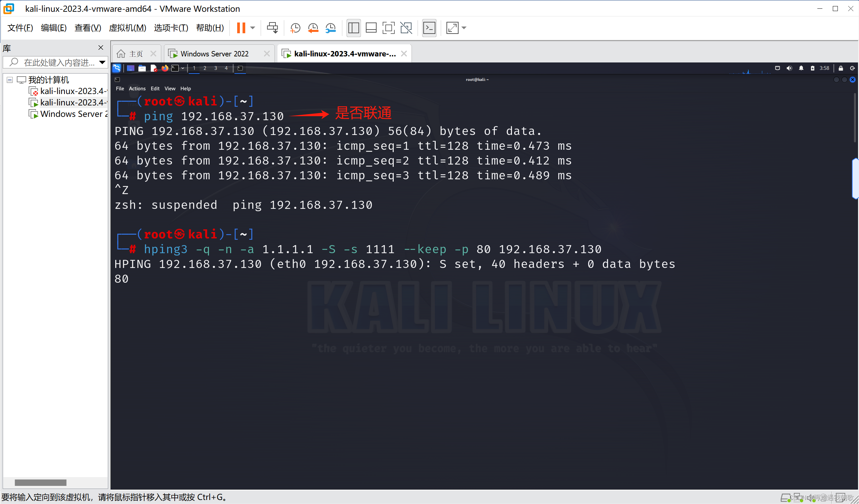Screen dimensions: 859x504
Task: Toggle the tab thumbnail bar
Action: coord(371,28)
